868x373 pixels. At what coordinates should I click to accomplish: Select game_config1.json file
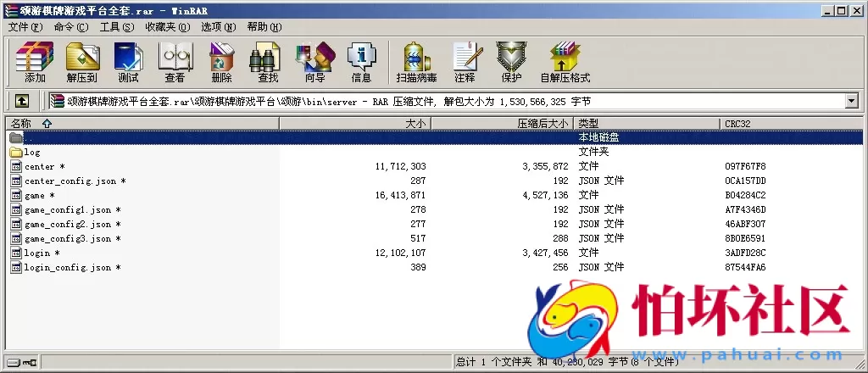(x=66, y=209)
